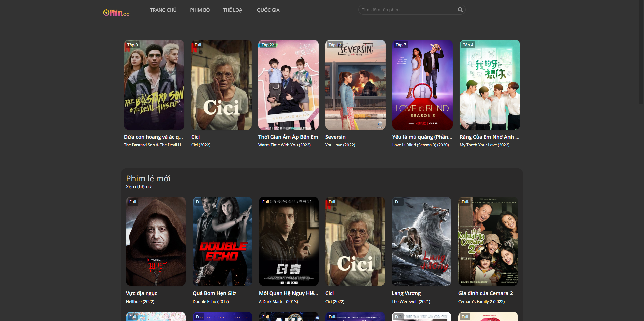The height and width of the screenshot is (321, 644).
Task: Open the 'Quả Bom Hẹn Giờ' title link
Action: tap(214, 293)
